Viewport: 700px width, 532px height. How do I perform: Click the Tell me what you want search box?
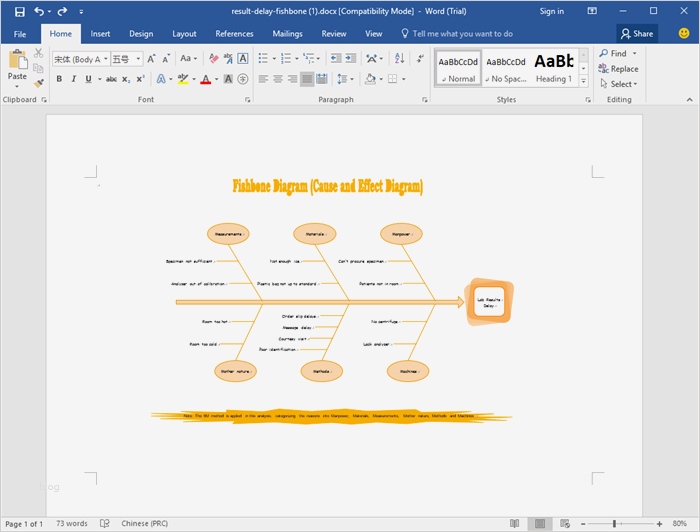462,33
